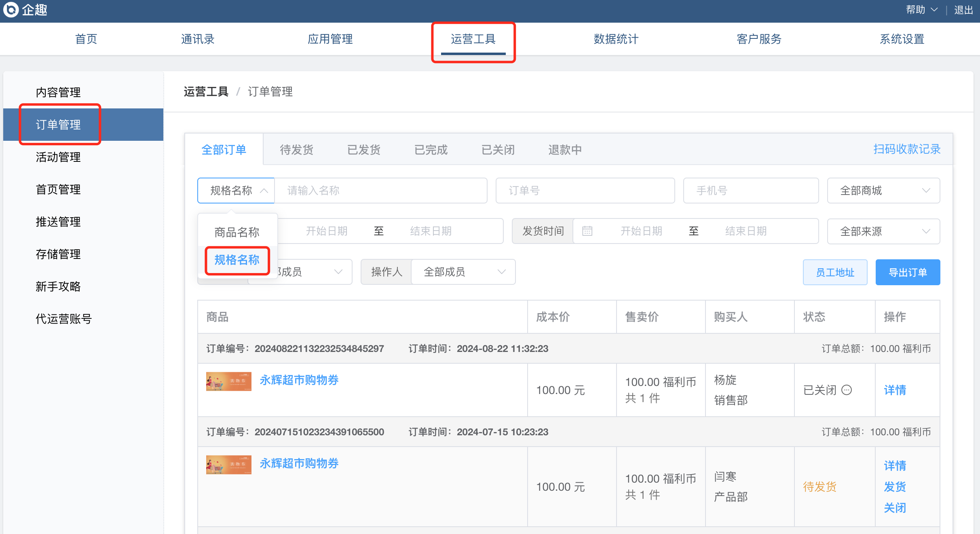
Task: Click the 导出订单 button
Action: tap(908, 272)
